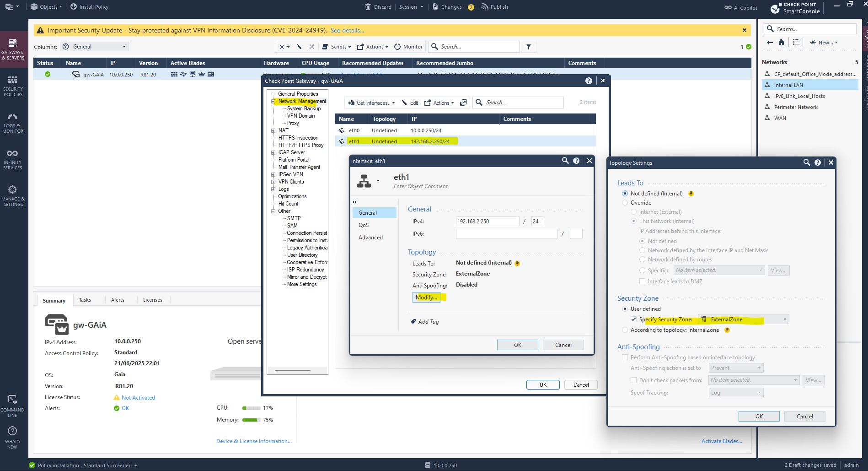This screenshot has width=868, height=471.
Task: Click the list view icon in objects panel
Action: tap(796, 42)
